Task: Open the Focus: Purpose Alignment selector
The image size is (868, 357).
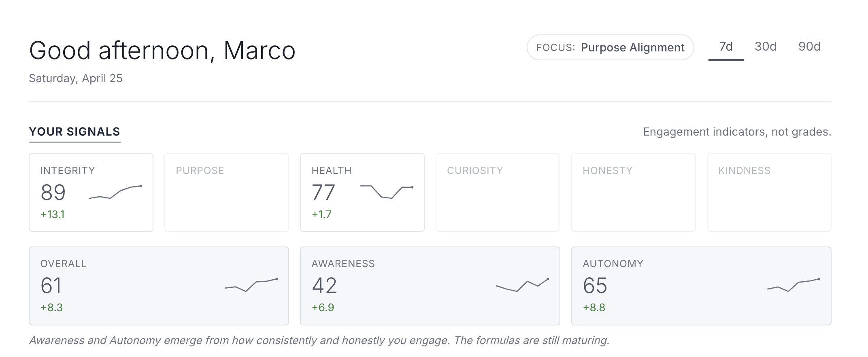Action: coord(610,48)
